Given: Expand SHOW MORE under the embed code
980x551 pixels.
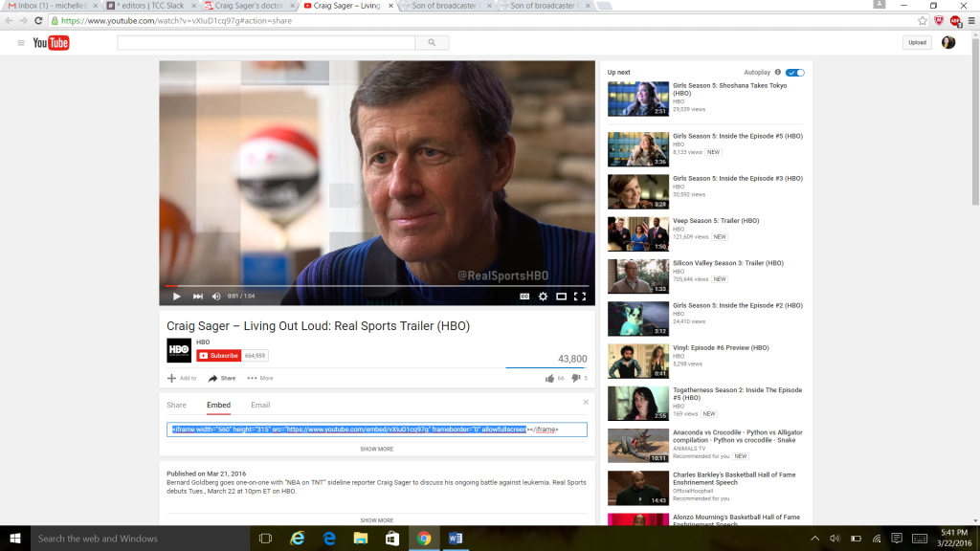Looking at the screenshot, I should pyautogui.click(x=376, y=449).
